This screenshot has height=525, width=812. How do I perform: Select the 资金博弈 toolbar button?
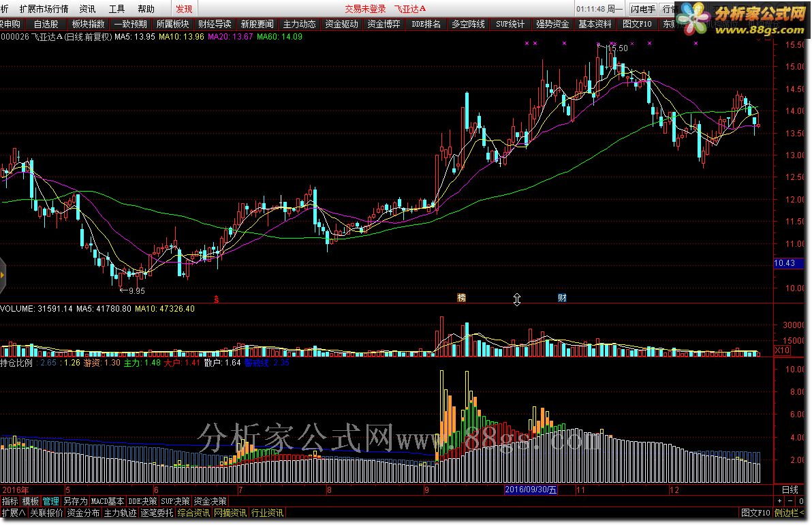pos(384,24)
